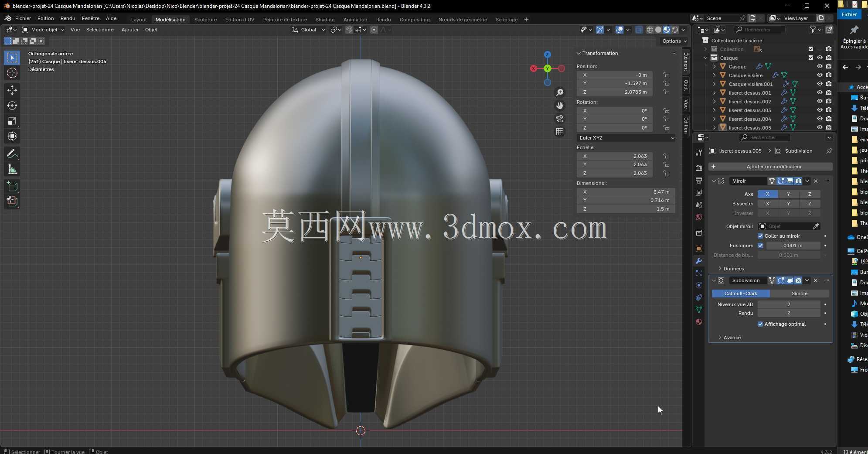
Task: Hide Casque visière in viewport
Action: 820,75
